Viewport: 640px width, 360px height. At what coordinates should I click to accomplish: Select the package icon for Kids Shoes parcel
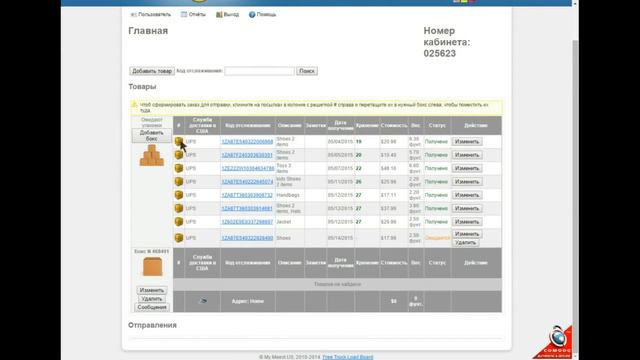179,182
